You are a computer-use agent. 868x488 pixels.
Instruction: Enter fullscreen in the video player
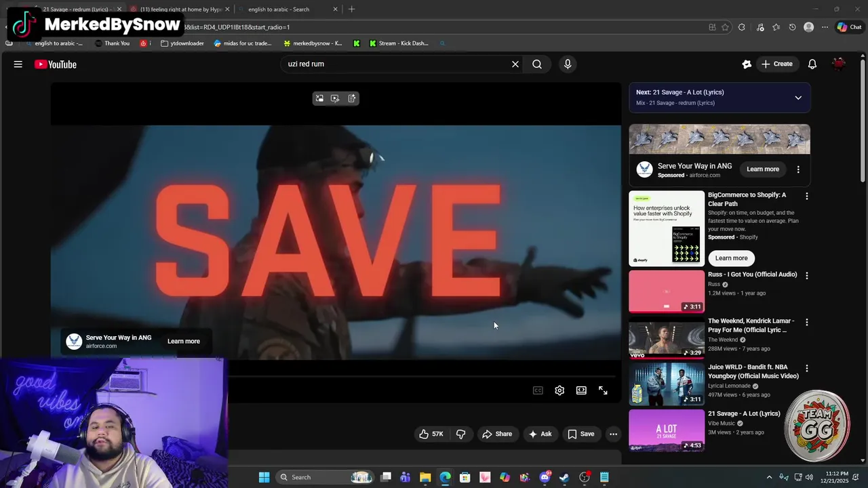[603, 390]
